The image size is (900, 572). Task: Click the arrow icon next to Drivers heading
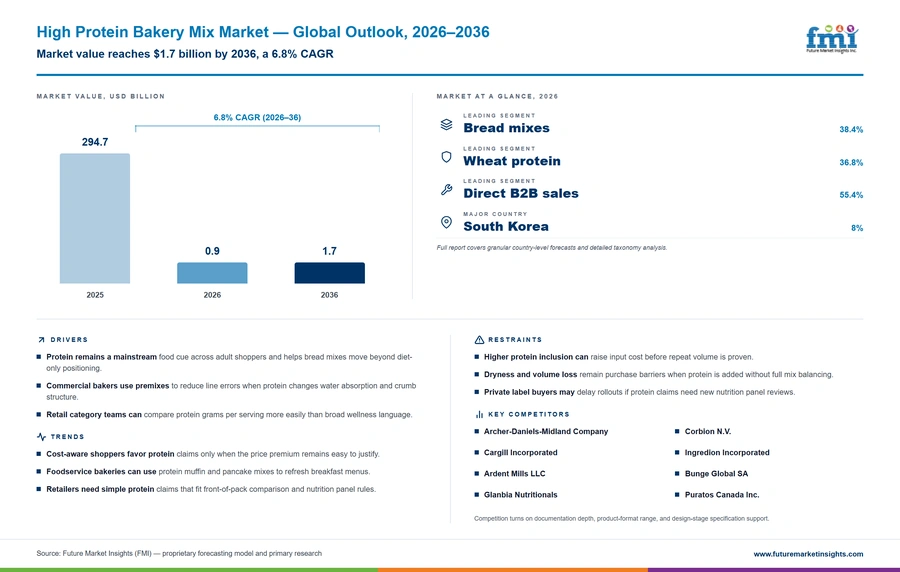pyautogui.click(x=41, y=340)
